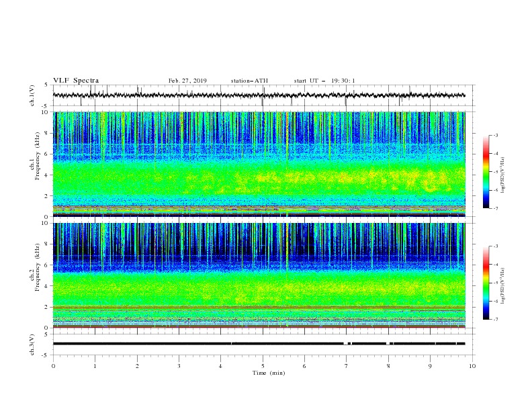
Task: Click the time axis tick label "5"
Action: [x=263, y=366]
